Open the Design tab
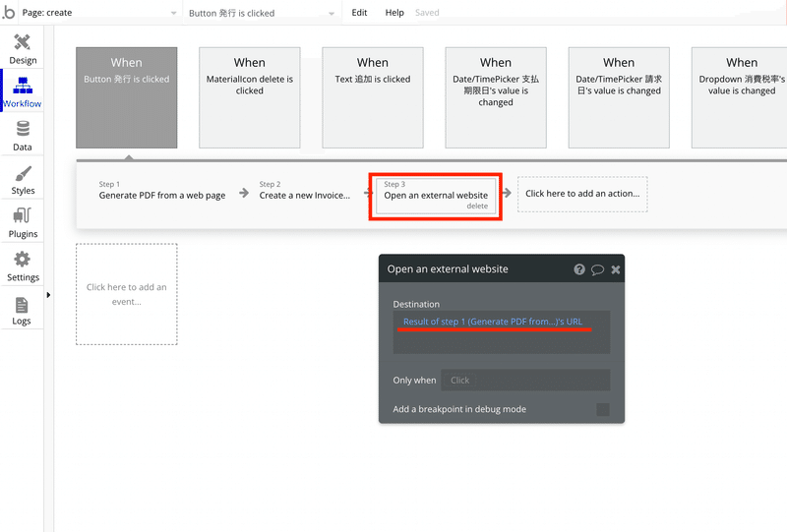Screen dimensions: 787x532 click(x=22, y=49)
